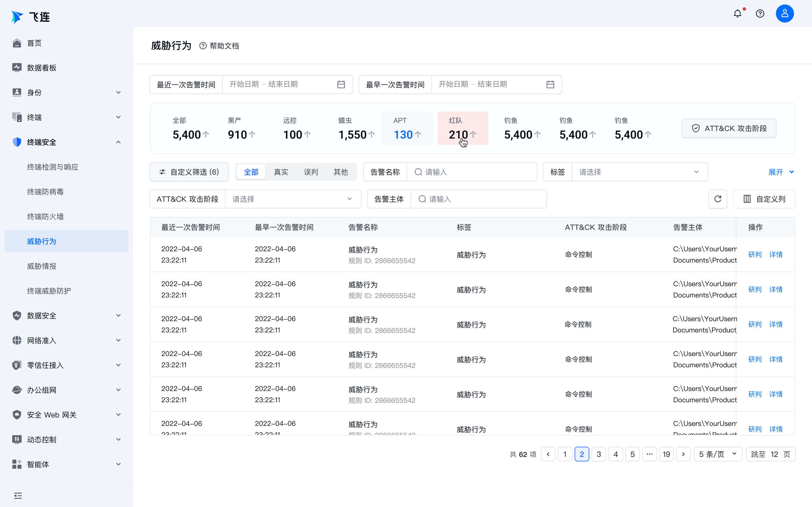Click the 数据看板 sidebar icon
Viewport: 812px width, 507px height.
pos(17,68)
